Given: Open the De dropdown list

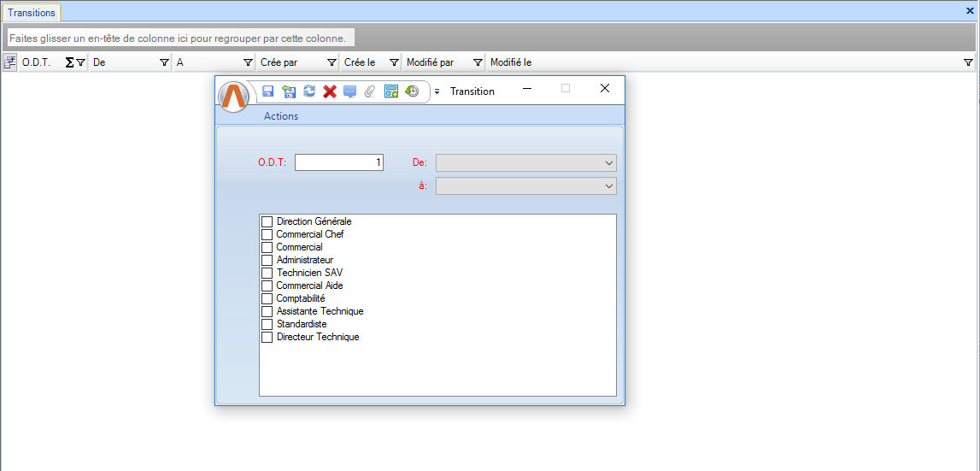Looking at the screenshot, I should tap(525, 162).
